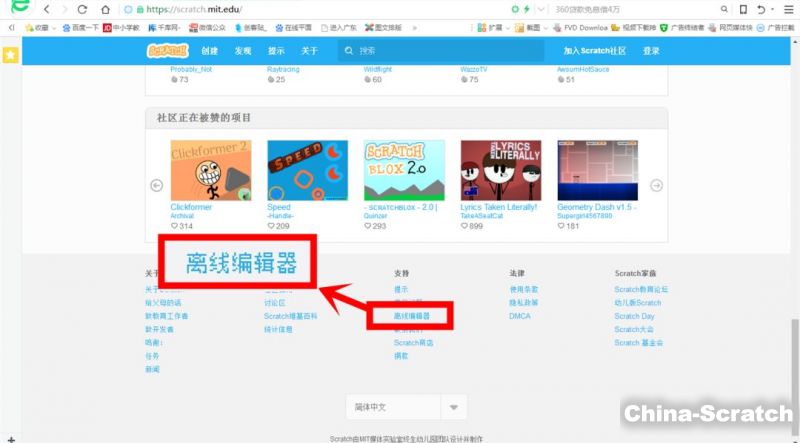Open the Geometry Dash v1.5 project thumbnail
This screenshot has height=443, width=800.
coord(597,171)
